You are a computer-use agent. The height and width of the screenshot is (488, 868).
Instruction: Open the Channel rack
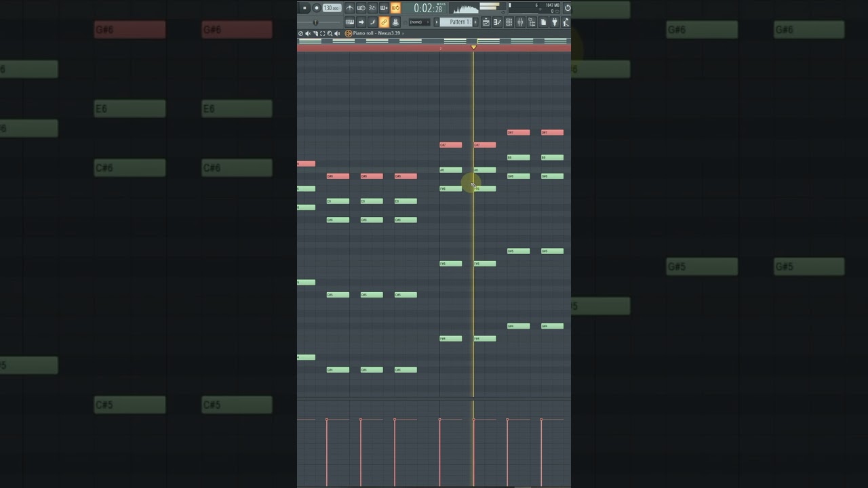click(509, 22)
